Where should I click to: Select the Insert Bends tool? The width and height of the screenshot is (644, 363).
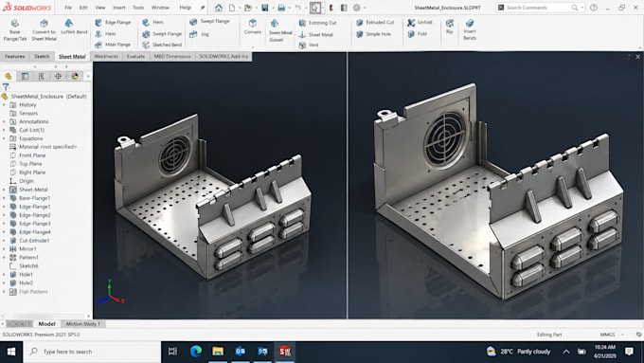pyautogui.click(x=470, y=29)
